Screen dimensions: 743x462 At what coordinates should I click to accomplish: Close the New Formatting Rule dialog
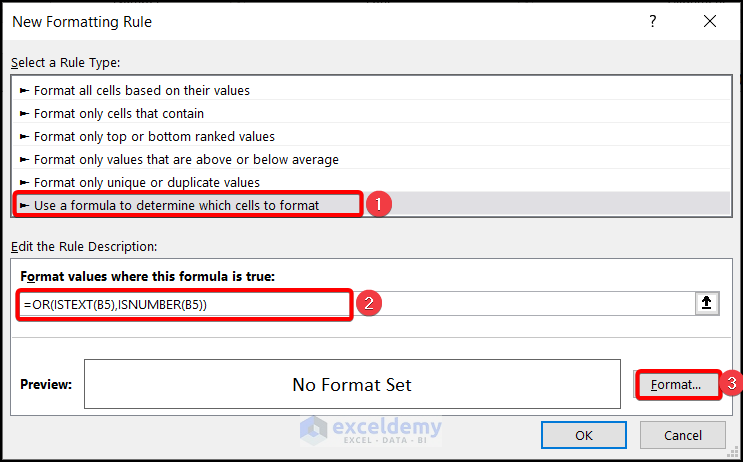(709, 21)
